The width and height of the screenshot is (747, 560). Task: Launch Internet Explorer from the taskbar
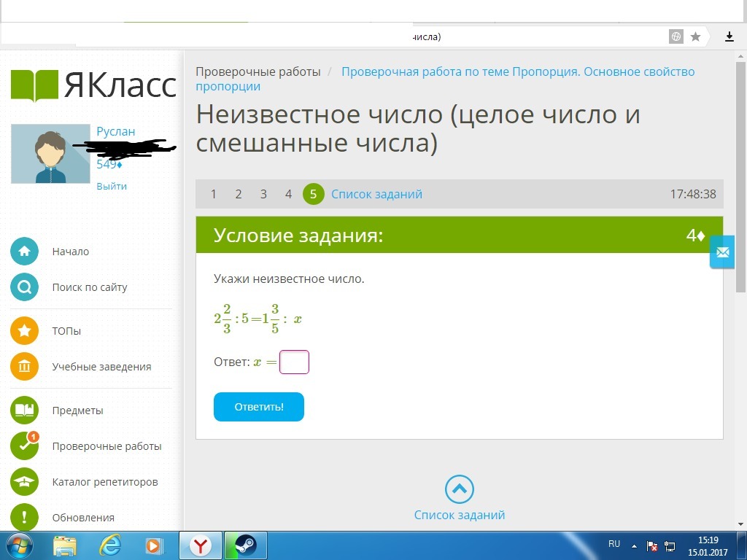(x=109, y=546)
